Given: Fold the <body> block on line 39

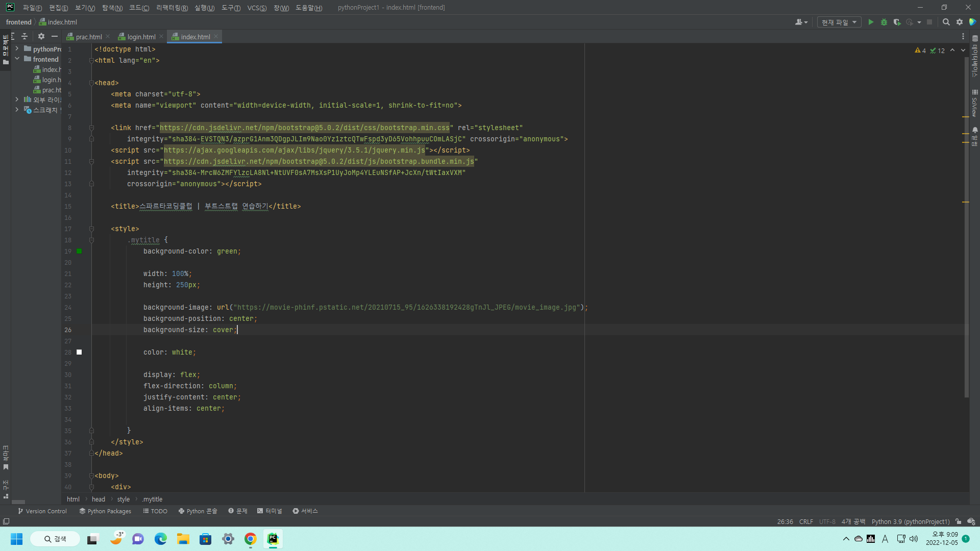Looking at the screenshot, I should click(91, 475).
